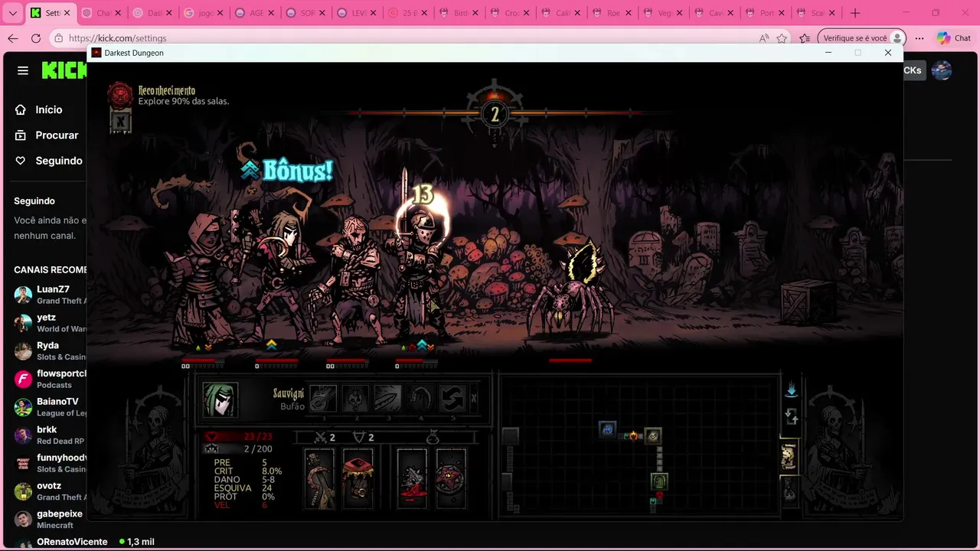This screenshot has width=980, height=551.
Task: Open ovotz recommended channel
Action: click(x=49, y=491)
